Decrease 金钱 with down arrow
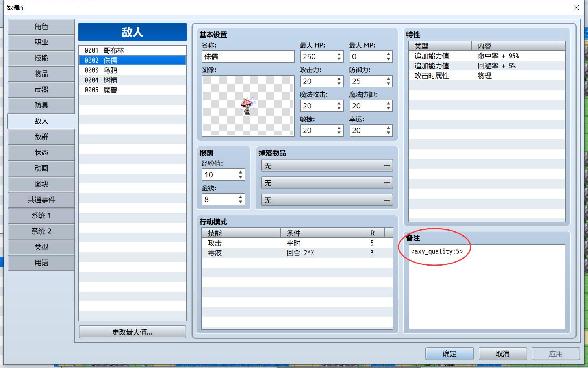This screenshot has width=588, height=368. [241, 202]
